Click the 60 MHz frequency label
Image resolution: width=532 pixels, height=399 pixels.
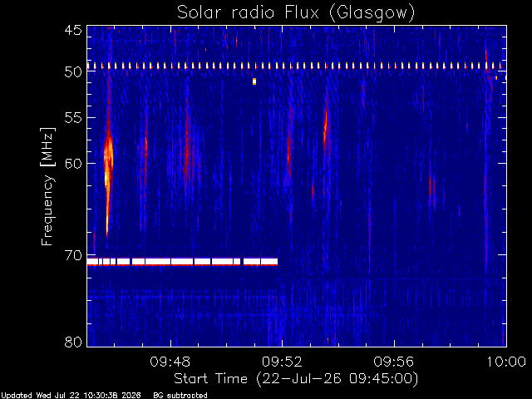[x=73, y=163]
